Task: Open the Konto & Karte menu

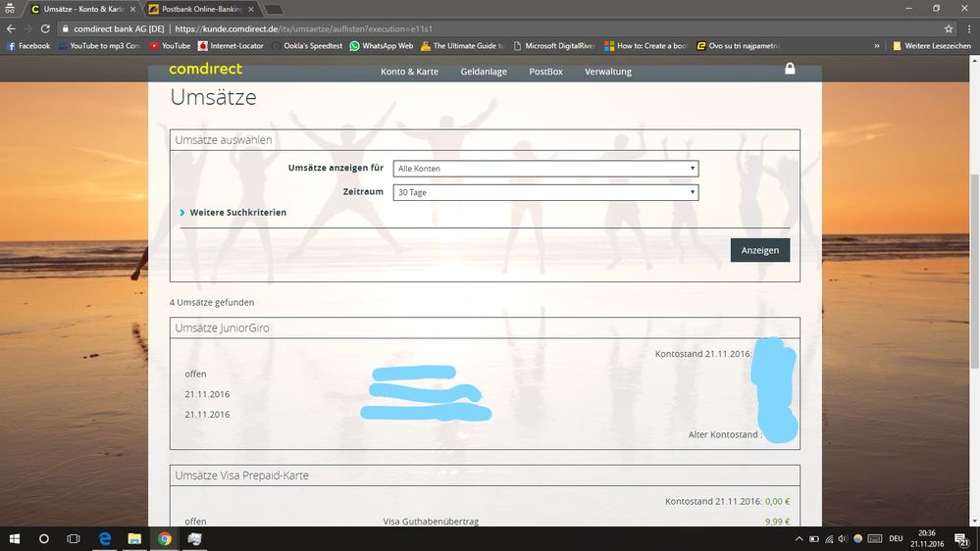Action: 409,72
